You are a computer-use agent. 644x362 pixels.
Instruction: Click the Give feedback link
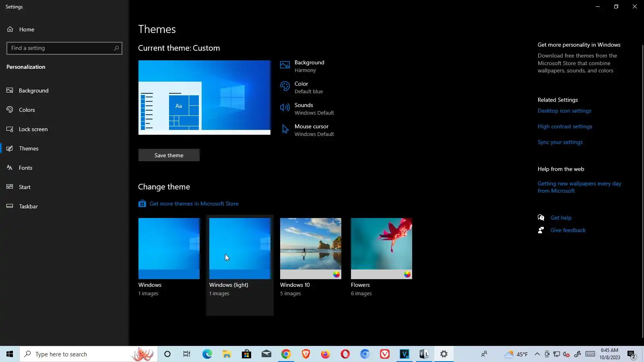[x=568, y=230]
